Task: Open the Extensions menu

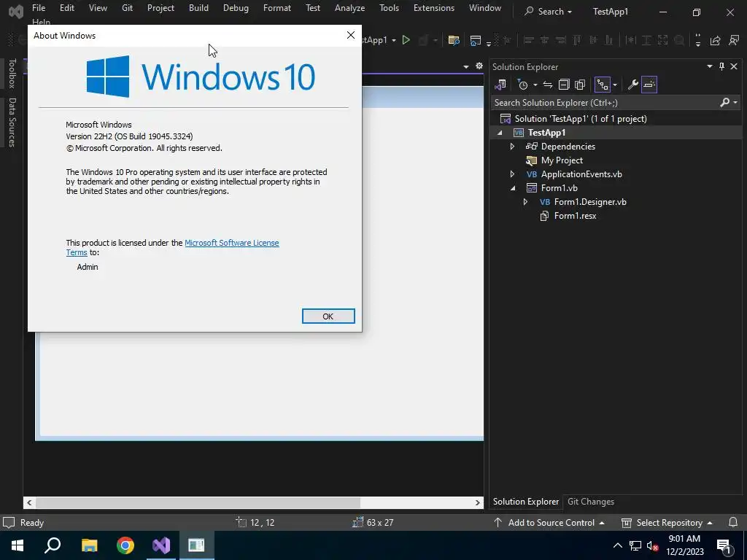Action: tap(434, 8)
